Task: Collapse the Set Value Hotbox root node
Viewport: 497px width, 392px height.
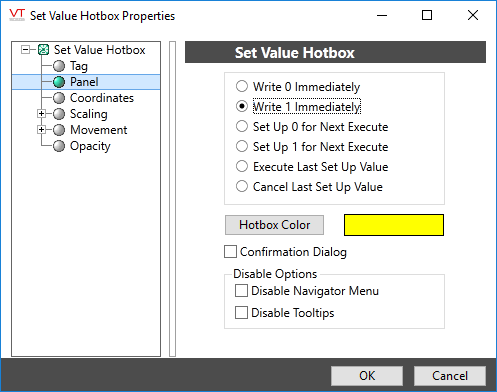Action: click(25, 50)
